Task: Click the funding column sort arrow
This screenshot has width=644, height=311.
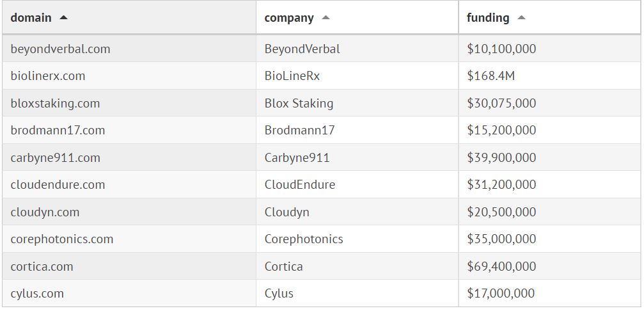Action: point(521,18)
